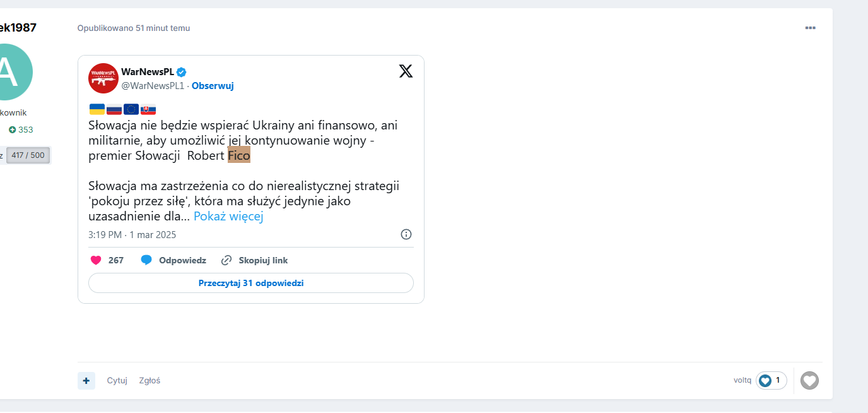Toggle the grey heart reaction button
The height and width of the screenshot is (413, 868).
click(x=809, y=380)
